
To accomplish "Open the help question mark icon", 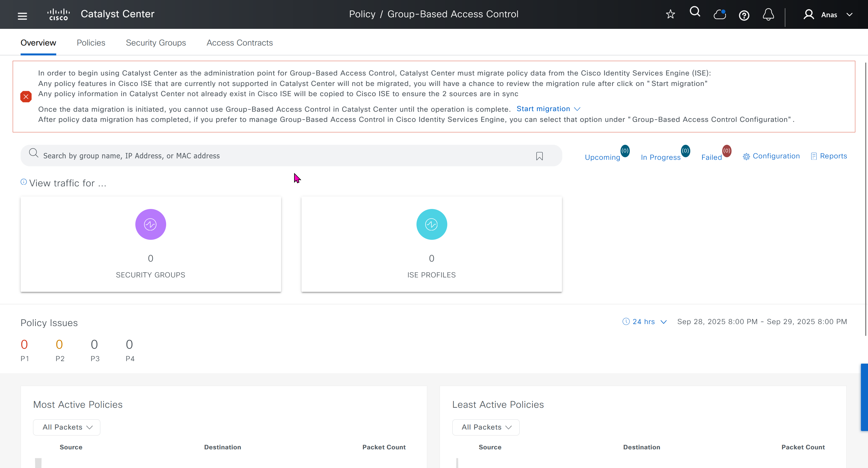I will pyautogui.click(x=744, y=15).
